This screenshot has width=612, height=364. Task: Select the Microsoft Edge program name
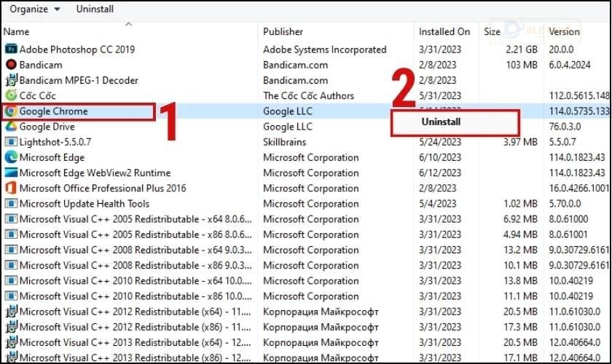[52, 157]
